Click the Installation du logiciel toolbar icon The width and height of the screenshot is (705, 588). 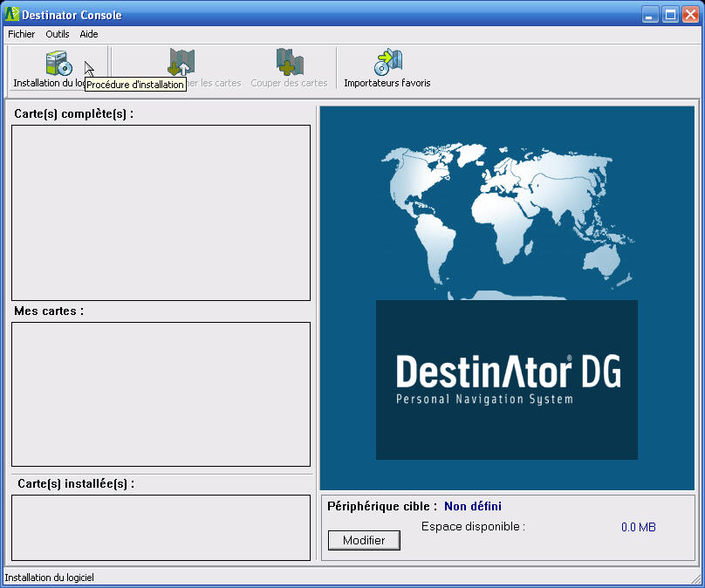coord(58,63)
